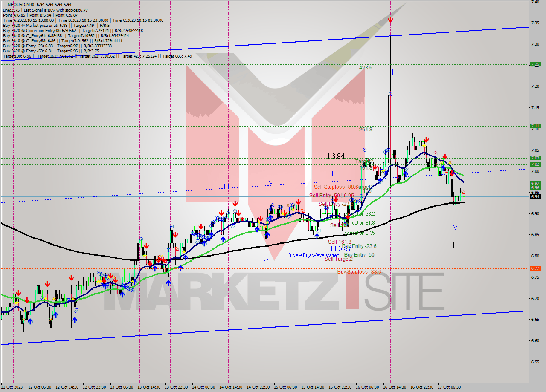
Task: Select the green 7.25 price level tag
Action: point(535,64)
